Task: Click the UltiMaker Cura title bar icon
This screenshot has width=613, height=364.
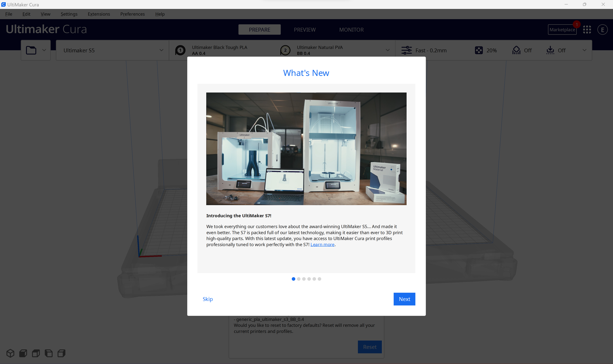Action: click(x=4, y=4)
